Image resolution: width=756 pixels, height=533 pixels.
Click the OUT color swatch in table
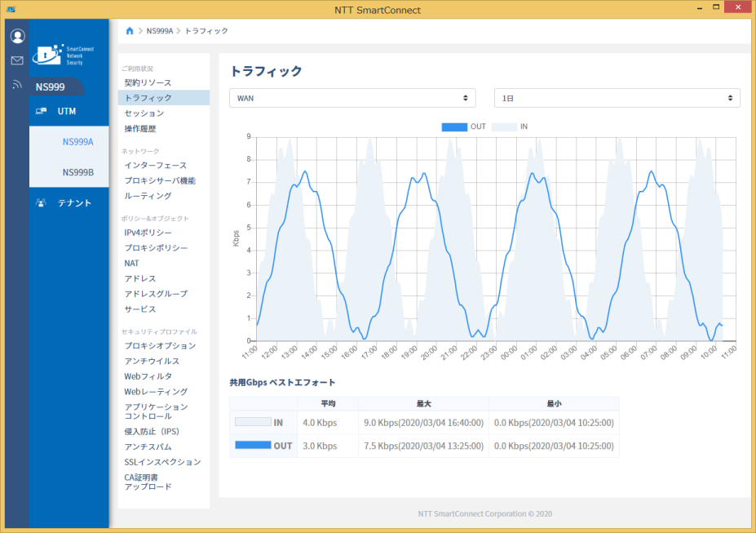(x=253, y=445)
